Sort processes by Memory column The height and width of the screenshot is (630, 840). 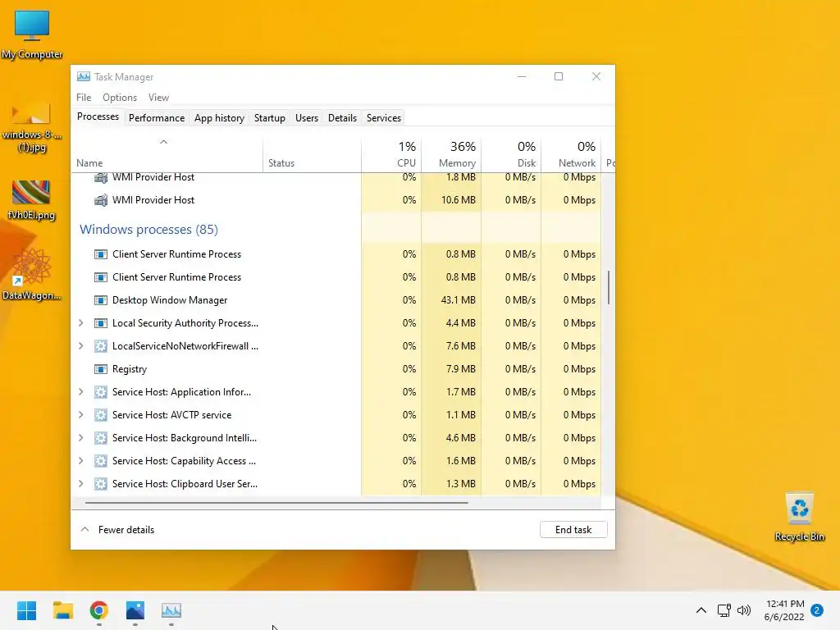pos(451,155)
